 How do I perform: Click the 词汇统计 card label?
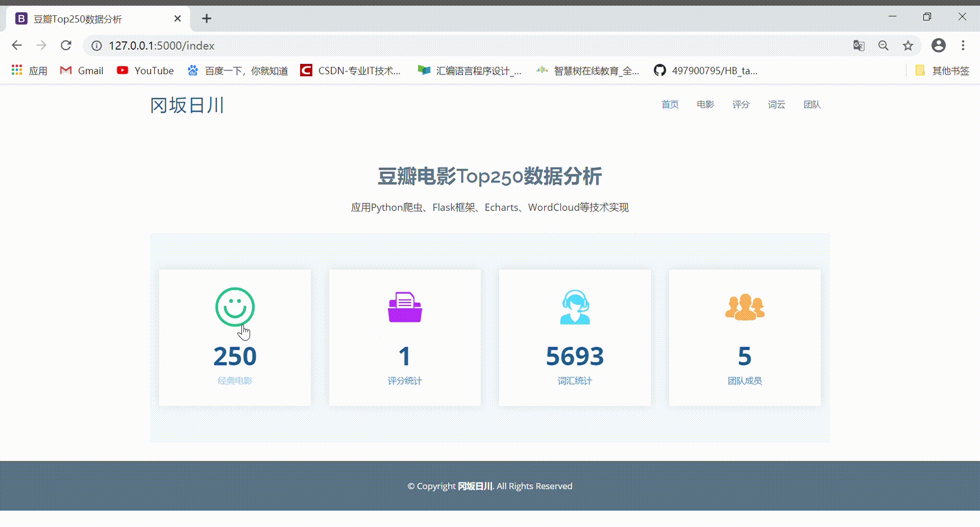pos(575,381)
